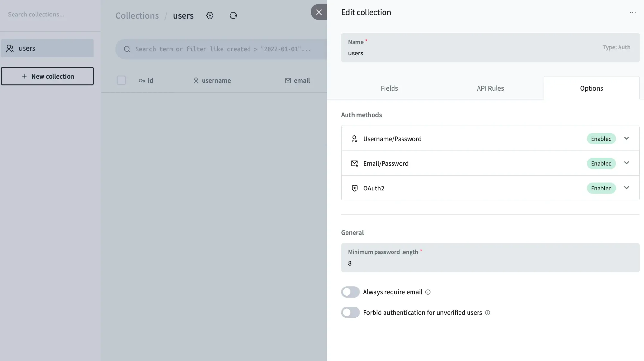Image resolution: width=644 pixels, height=361 pixels.
Task: Toggle Forbid authentication for unverified users
Action: pos(350,313)
